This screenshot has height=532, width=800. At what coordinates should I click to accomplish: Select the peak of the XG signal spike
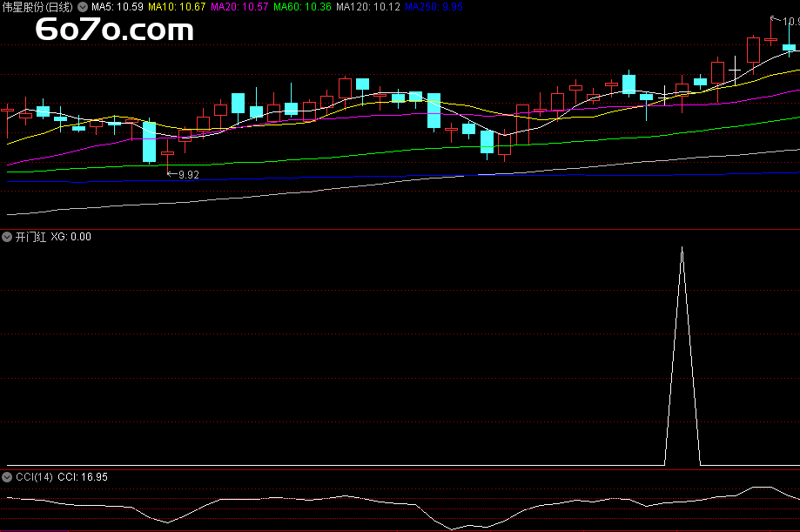coord(682,249)
